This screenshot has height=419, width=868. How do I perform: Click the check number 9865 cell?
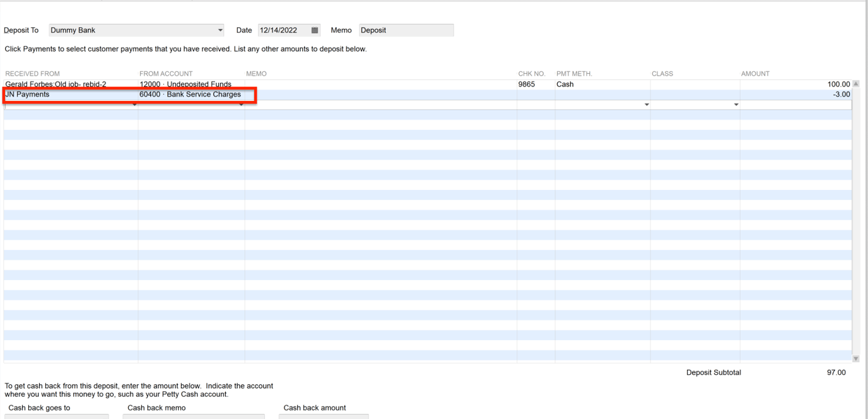534,83
